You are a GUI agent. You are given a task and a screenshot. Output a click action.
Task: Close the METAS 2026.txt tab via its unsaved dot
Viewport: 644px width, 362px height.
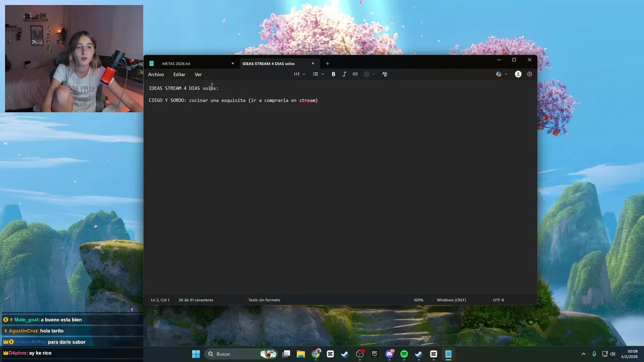(232, 63)
